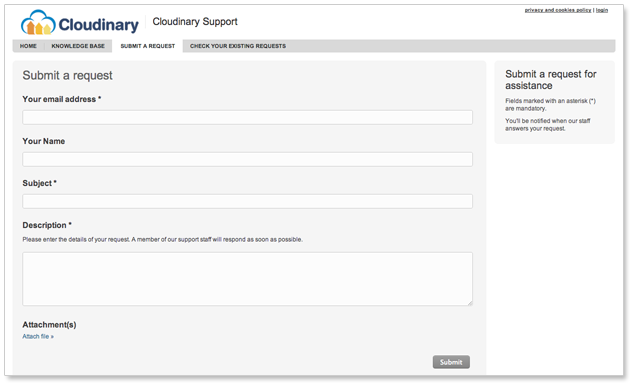Click 'Fields marked with an asterisk' note

tap(550, 105)
